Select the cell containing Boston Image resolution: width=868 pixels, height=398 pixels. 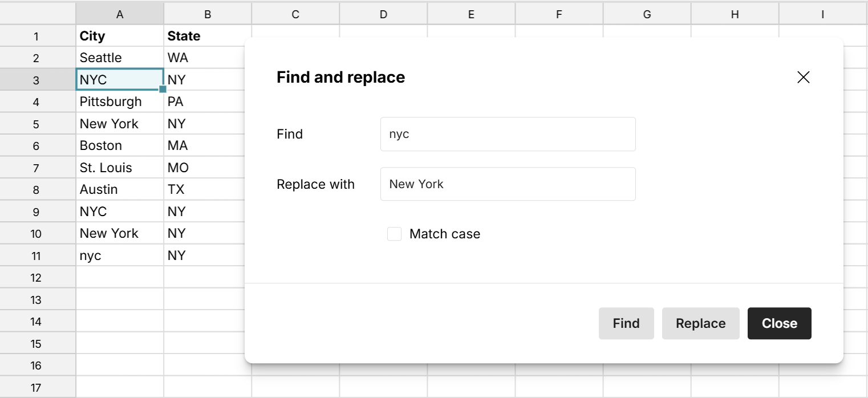[120, 145]
